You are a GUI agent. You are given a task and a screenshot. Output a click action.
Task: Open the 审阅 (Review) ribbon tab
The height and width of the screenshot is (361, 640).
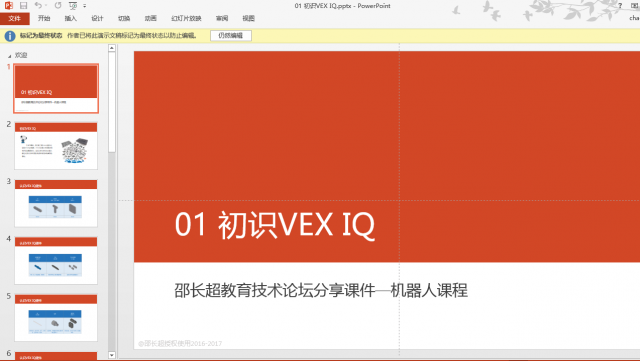pyautogui.click(x=222, y=18)
